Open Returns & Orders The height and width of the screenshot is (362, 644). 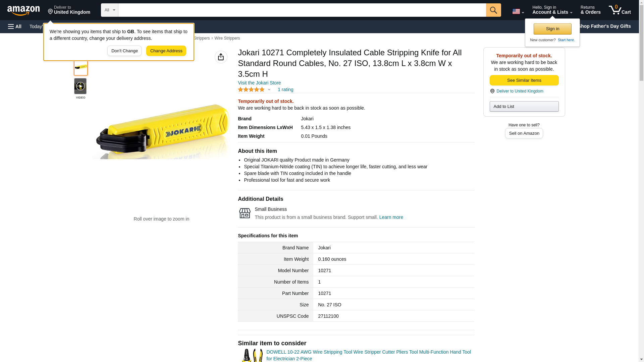590,10
